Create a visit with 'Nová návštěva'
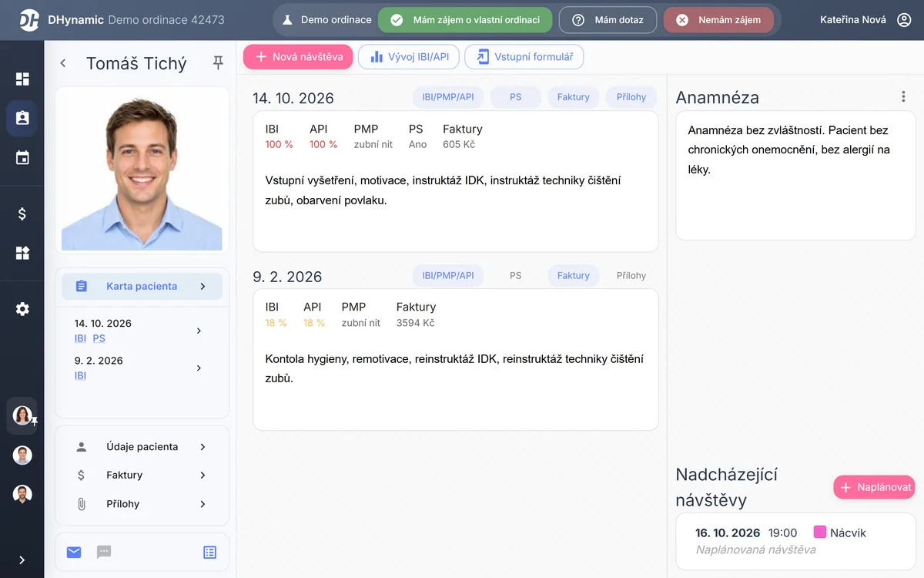This screenshot has width=924, height=578. tap(299, 57)
